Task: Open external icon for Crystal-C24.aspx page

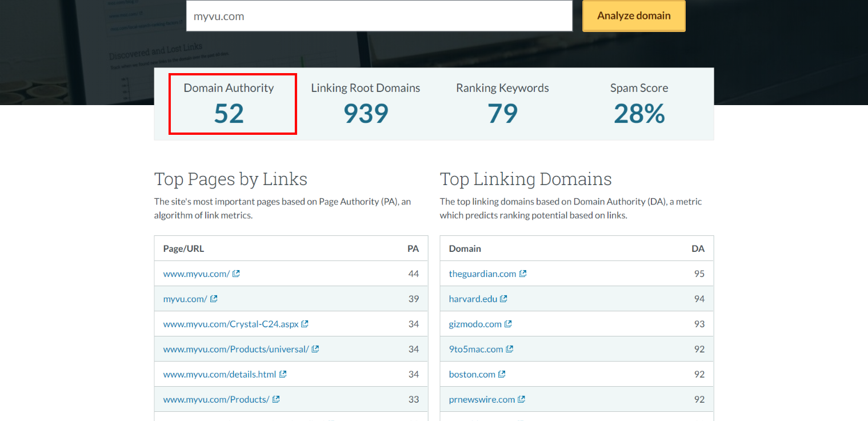Action: [x=305, y=324]
